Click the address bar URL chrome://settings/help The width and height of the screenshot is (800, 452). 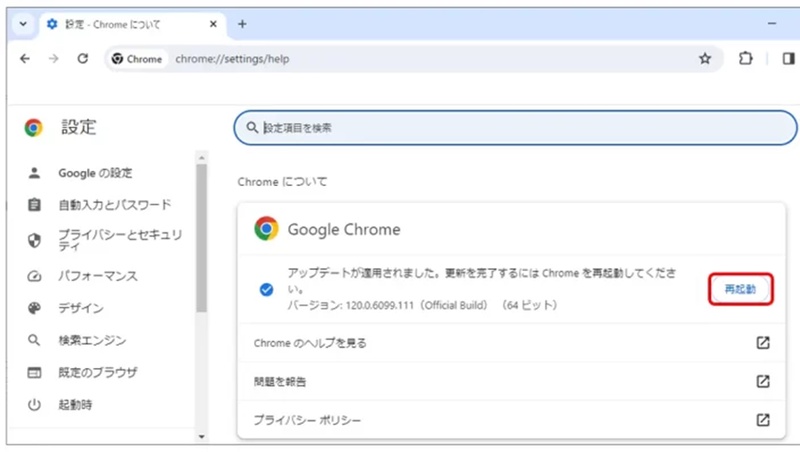click(x=232, y=59)
